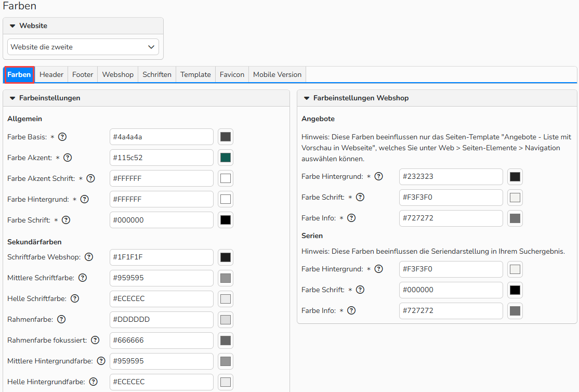This screenshot has width=579, height=392.
Task: Click the green Farbe Akzent swatch
Action: coord(226,158)
